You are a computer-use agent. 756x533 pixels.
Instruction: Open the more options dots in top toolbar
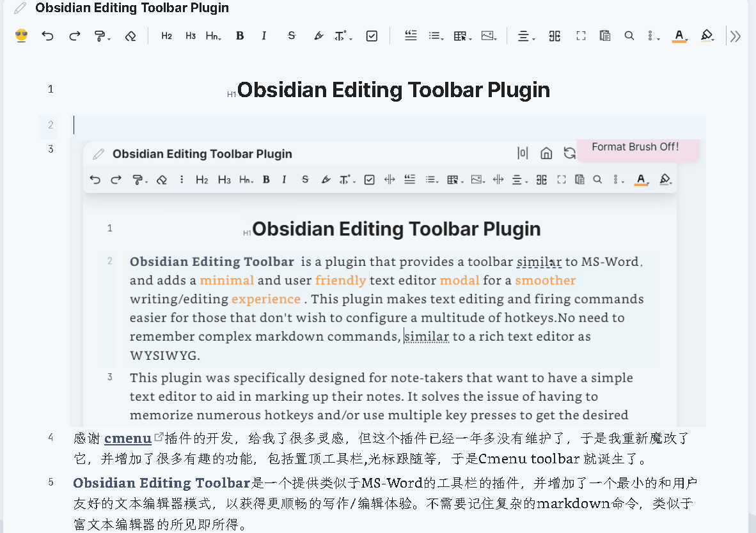653,36
